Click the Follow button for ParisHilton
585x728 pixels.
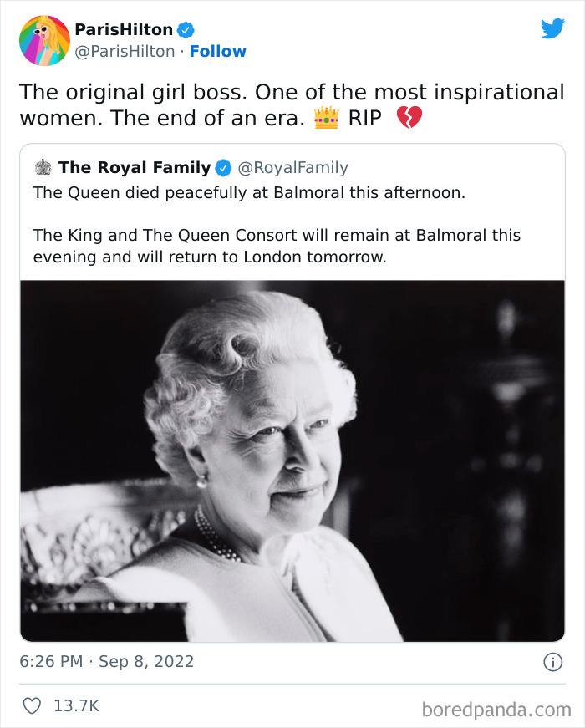coord(218,51)
